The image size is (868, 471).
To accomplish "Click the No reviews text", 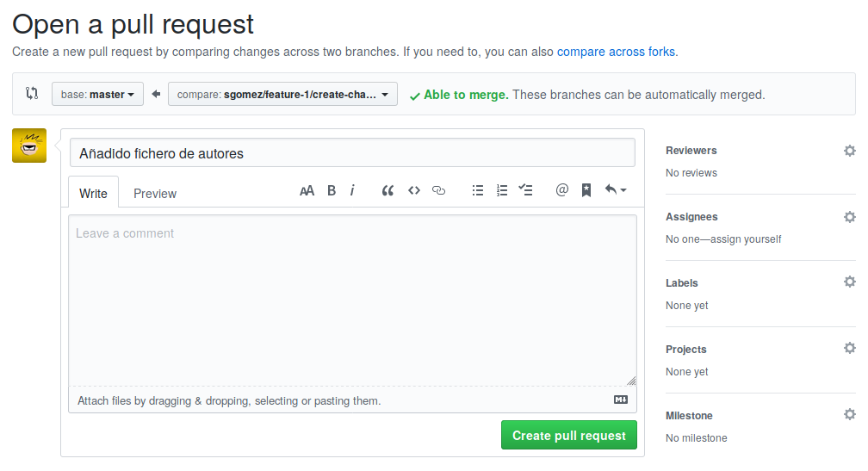I will coord(691,173).
